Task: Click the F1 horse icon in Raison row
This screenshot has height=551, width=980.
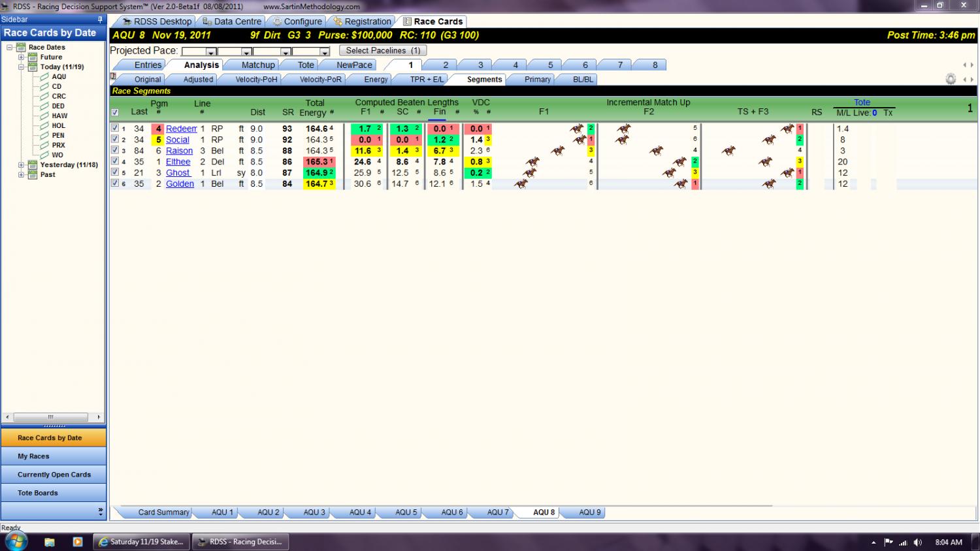Action: (557, 151)
